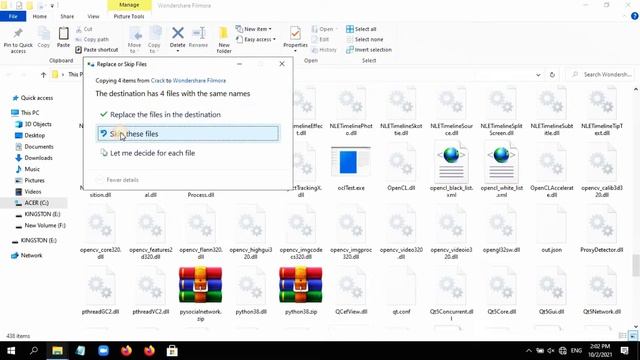The height and width of the screenshot is (360, 640).
Task: Switch to the View ribbon tab
Action: click(93, 16)
